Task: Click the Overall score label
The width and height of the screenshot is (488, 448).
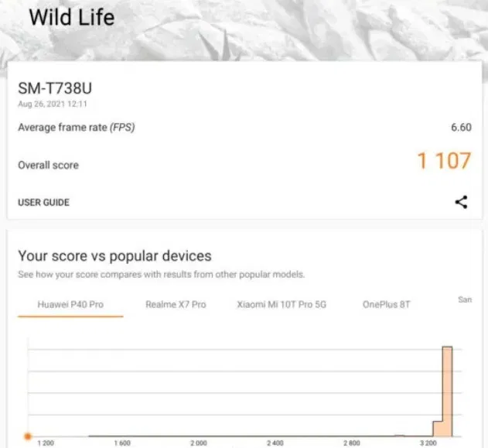Action: point(48,165)
